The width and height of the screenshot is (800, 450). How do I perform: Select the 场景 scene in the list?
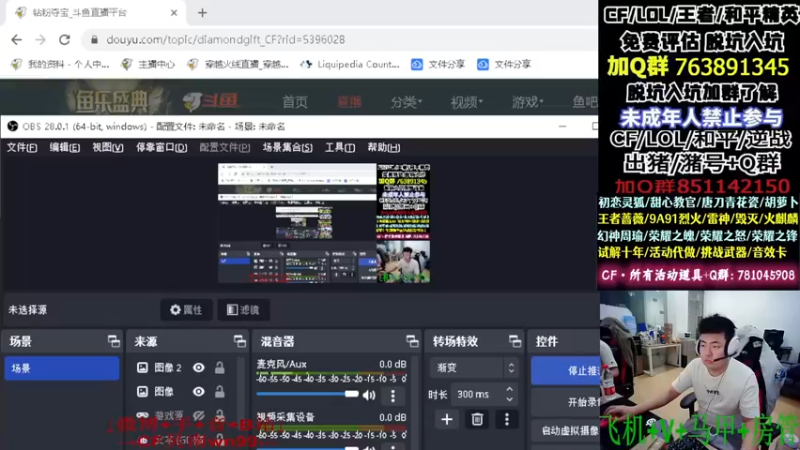click(x=62, y=368)
